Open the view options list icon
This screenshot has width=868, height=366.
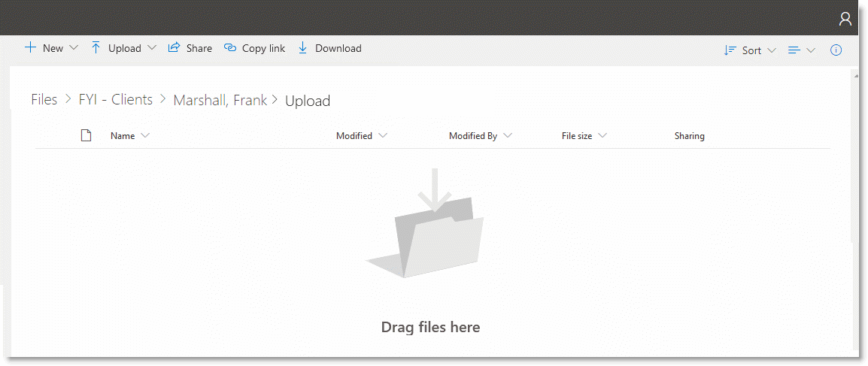click(x=794, y=50)
